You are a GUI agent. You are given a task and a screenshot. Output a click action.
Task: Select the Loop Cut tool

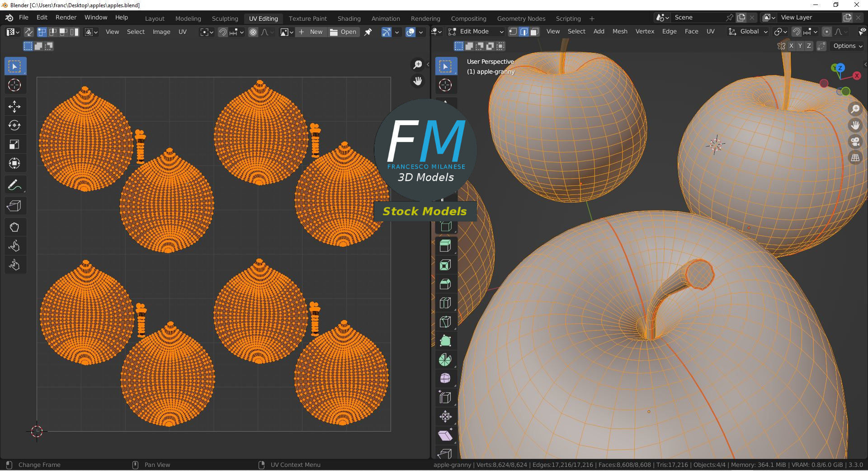446,303
